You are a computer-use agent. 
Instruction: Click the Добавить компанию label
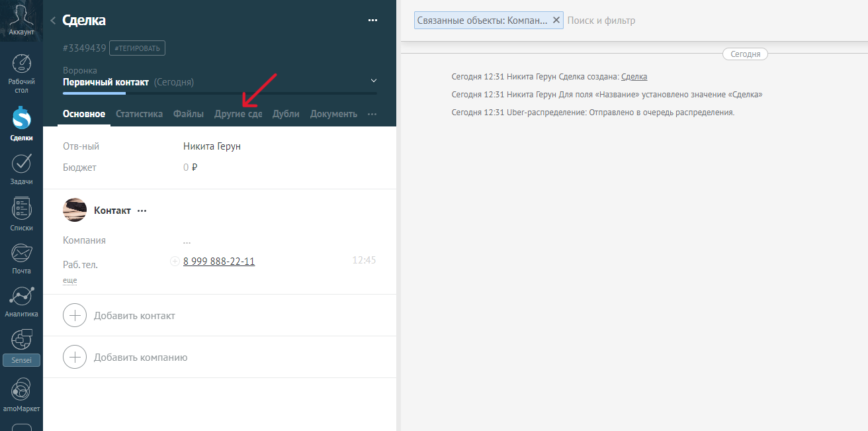(141, 358)
